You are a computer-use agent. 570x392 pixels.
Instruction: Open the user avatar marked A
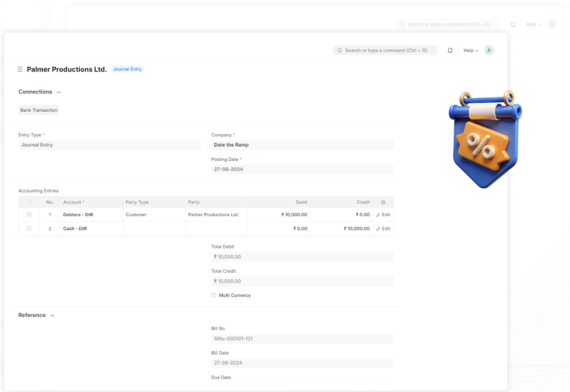(x=488, y=51)
